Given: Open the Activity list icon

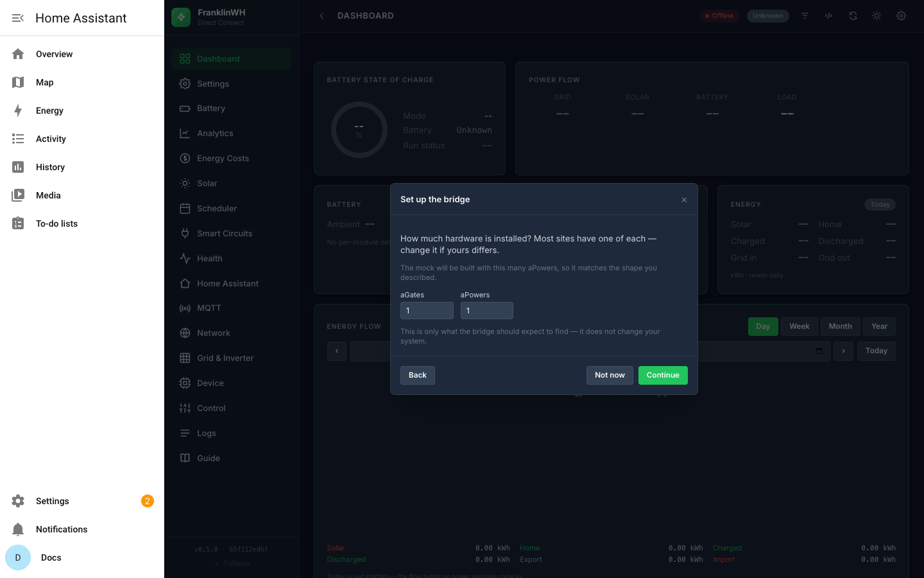Looking at the screenshot, I should (18, 139).
